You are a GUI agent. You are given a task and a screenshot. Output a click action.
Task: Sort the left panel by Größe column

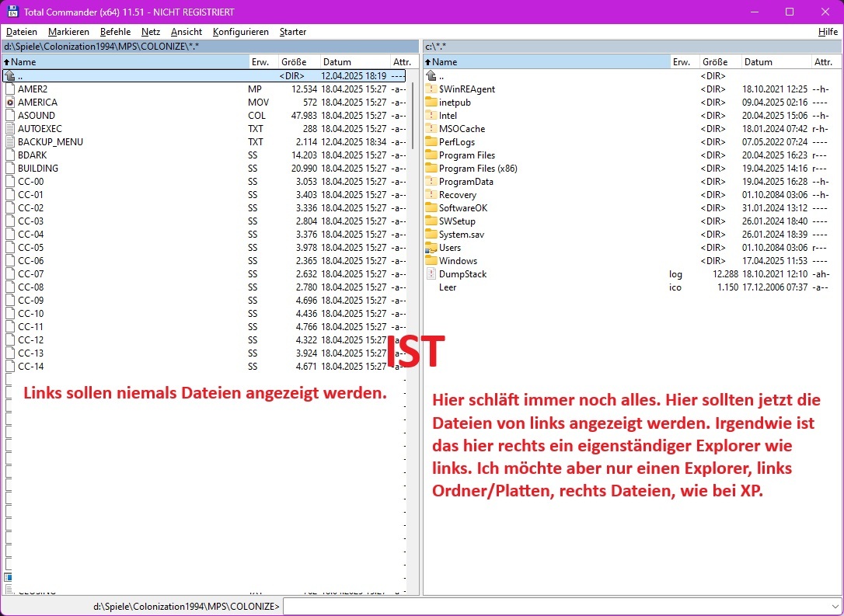[x=299, y=62]
